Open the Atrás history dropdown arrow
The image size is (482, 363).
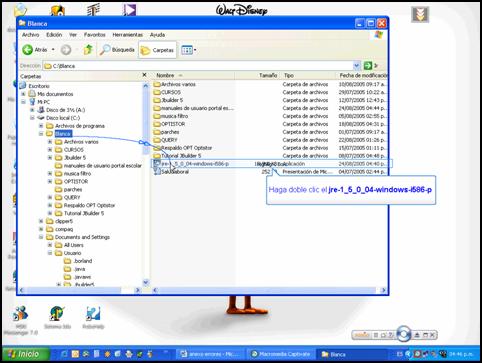click(x=53, y=50)
